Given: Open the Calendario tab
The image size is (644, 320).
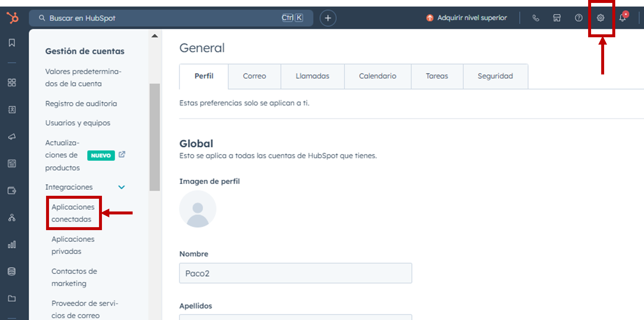Looking at the screenshot, I should pyautogui.click(x=377, y=76).
